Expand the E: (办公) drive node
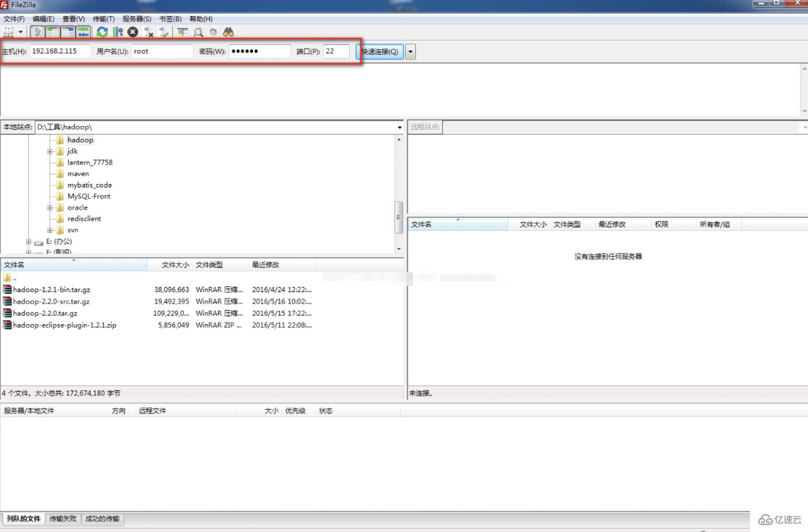Screen dimensions: 808x532 click(28, 242)
